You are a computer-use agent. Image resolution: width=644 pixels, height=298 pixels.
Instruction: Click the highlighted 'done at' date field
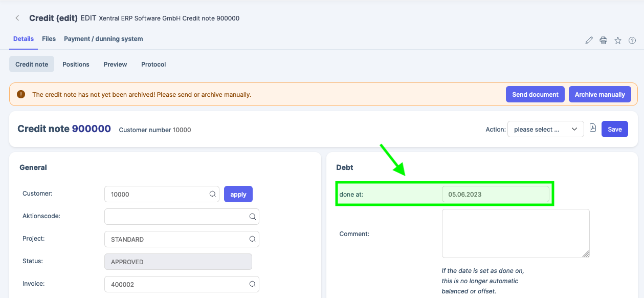495,194
